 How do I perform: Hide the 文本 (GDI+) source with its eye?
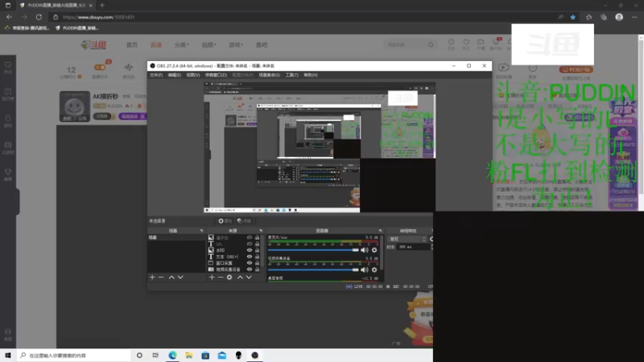[x=250, y=257]
